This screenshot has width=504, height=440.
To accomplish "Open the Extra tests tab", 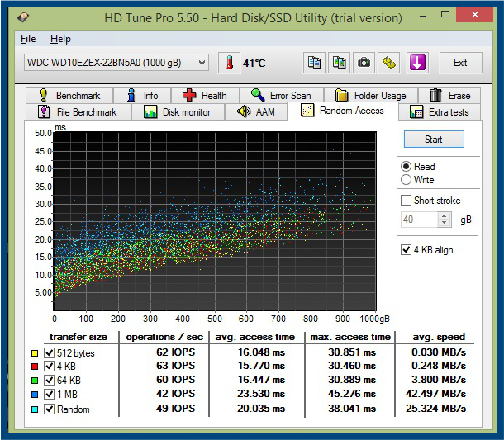I will coord(440,111).
